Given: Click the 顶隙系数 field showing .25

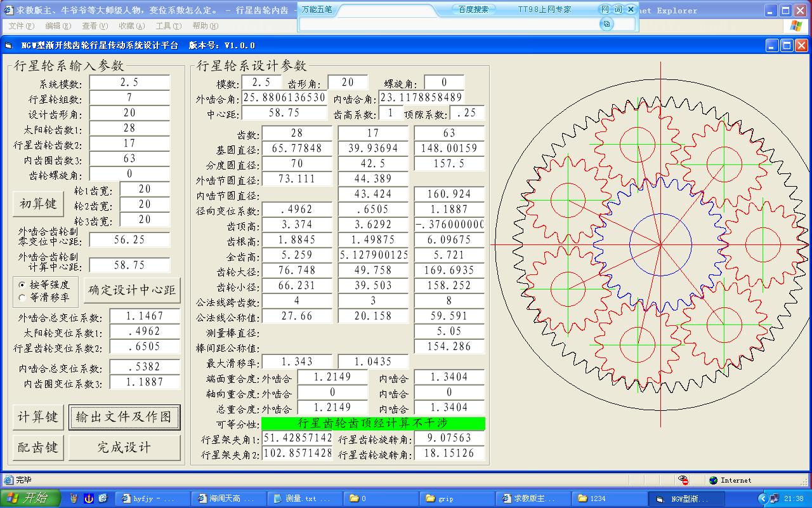Looking at the screenshot, I should point(467,113).
